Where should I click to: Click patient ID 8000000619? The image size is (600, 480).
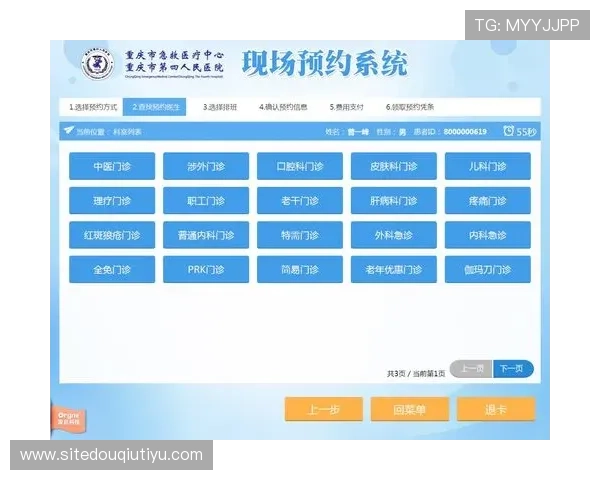coord(465,132)
